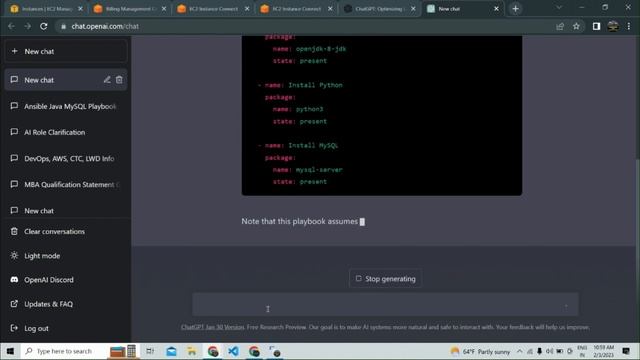
Task: Show hidden system tray icons chevron
Action: pyautogui.click(x=519, y=351)
